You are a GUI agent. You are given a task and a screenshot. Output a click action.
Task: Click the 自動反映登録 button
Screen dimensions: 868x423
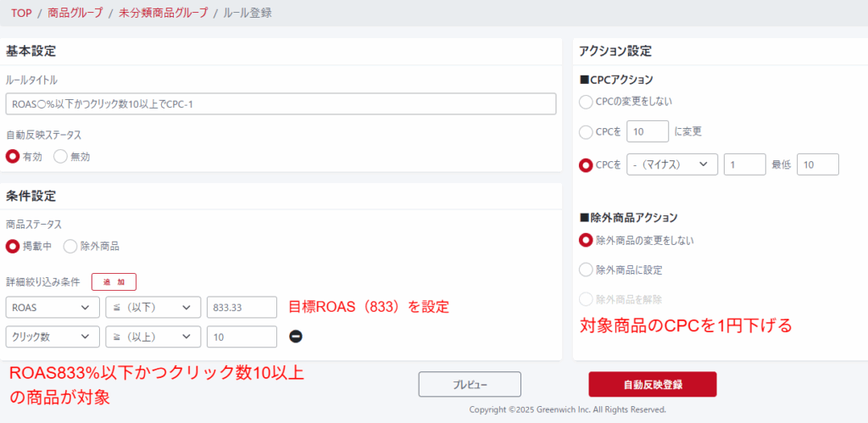pos(652,384)
